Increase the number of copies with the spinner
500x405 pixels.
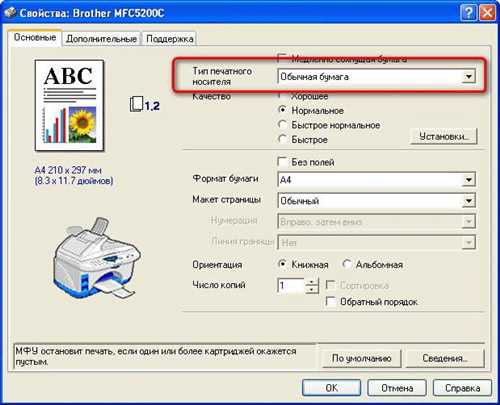point(312,282)
